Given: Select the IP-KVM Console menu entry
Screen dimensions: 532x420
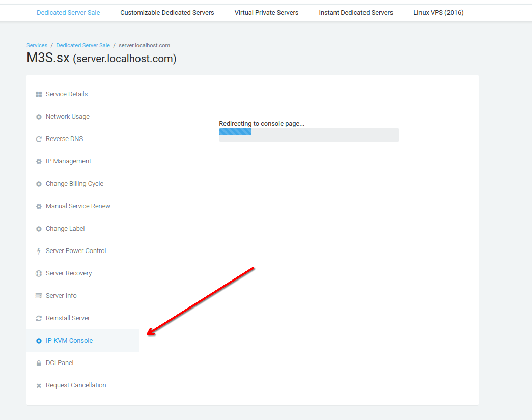Looking at the screenshot, I should [69, 341].
